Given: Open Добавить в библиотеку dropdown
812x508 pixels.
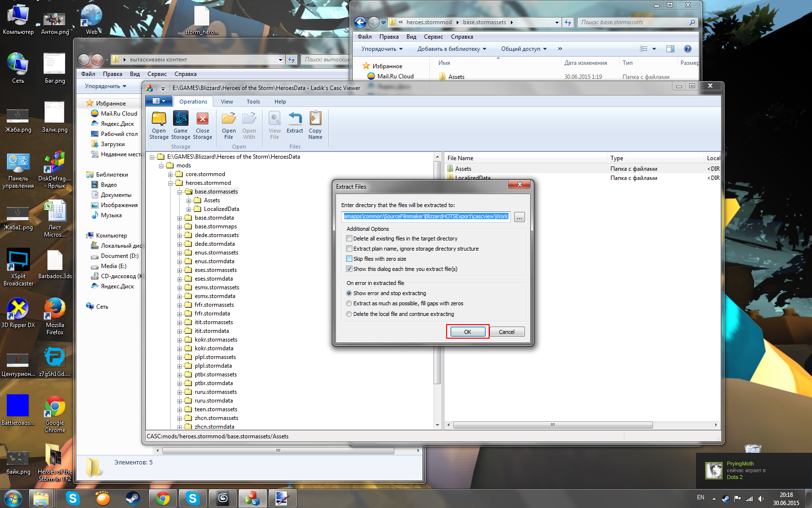Looking at the screenshot, I should (x=452, y=49).
